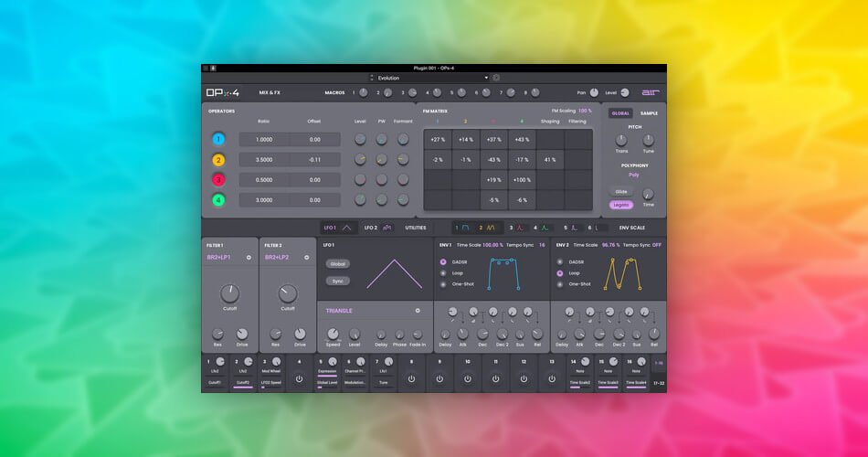The height and width of the screenshot is (457, 868).
Task: Click the Macro 1 knob
Action: click(x=364, y=92)
